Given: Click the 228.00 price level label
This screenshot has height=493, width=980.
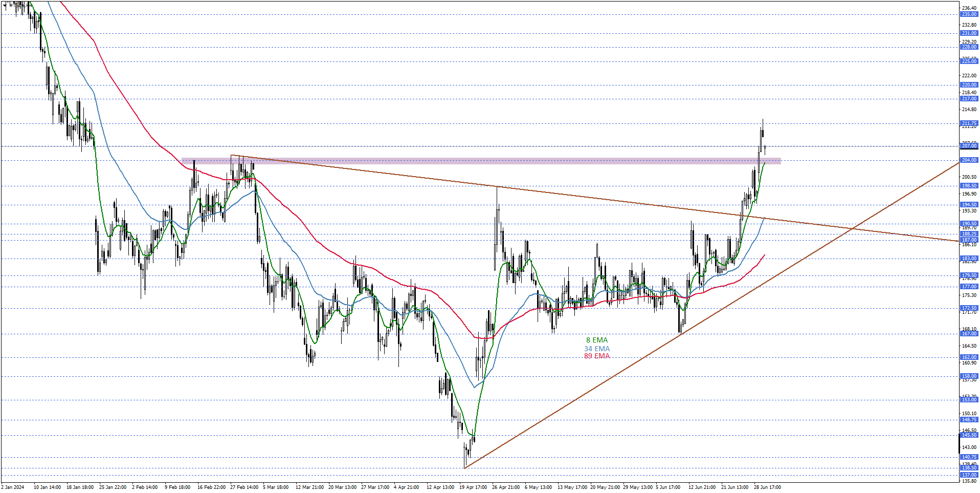Looking at the screenshot, I should coord(969,47).
